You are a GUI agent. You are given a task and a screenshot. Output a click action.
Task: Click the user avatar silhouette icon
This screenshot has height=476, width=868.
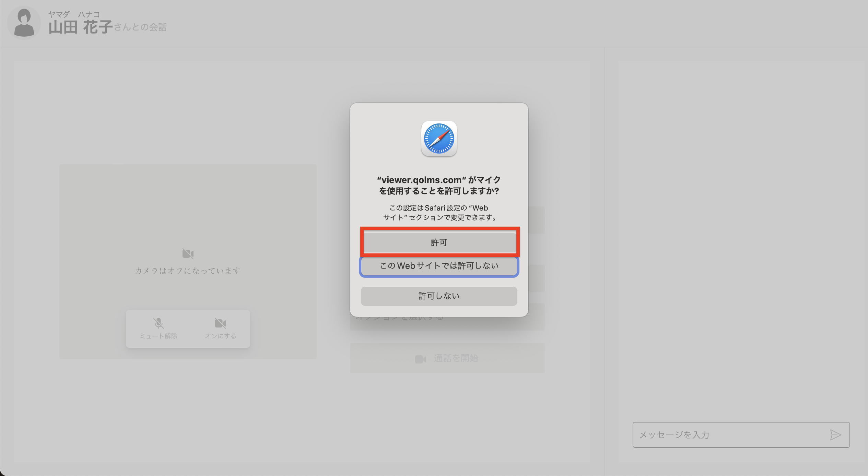point(24,23)
